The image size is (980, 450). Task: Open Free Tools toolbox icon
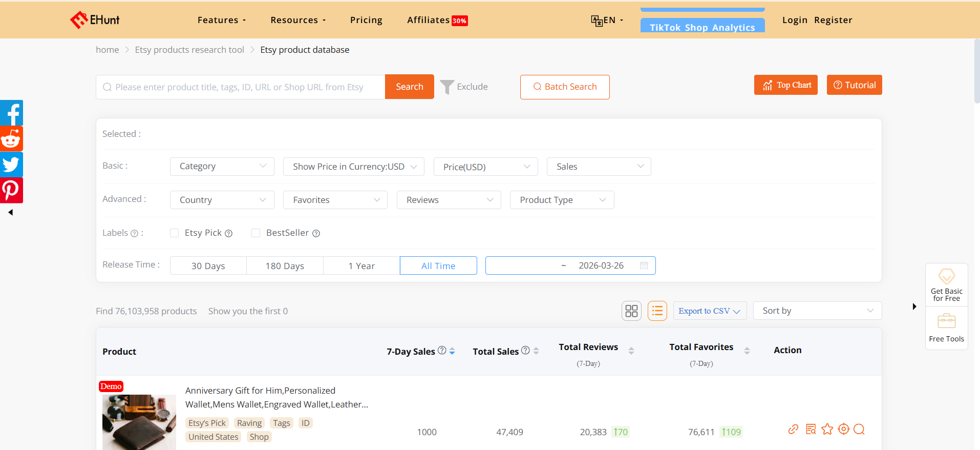[947, 321]
